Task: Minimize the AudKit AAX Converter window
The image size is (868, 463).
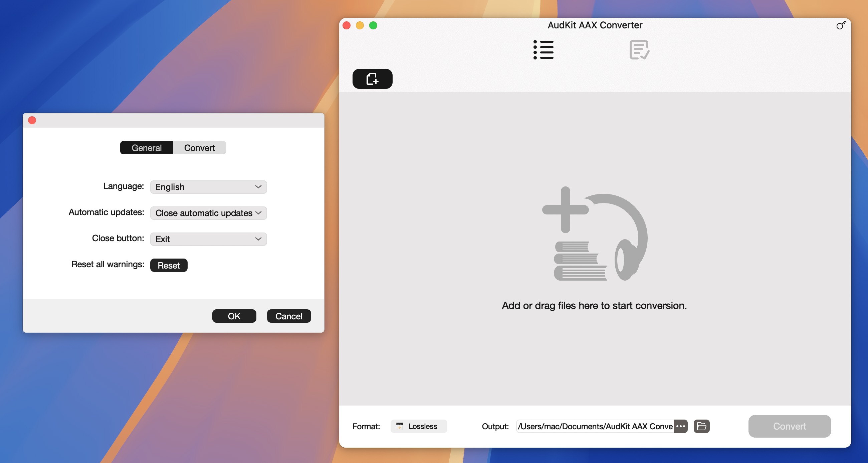Action: click(x=360, y=25)
